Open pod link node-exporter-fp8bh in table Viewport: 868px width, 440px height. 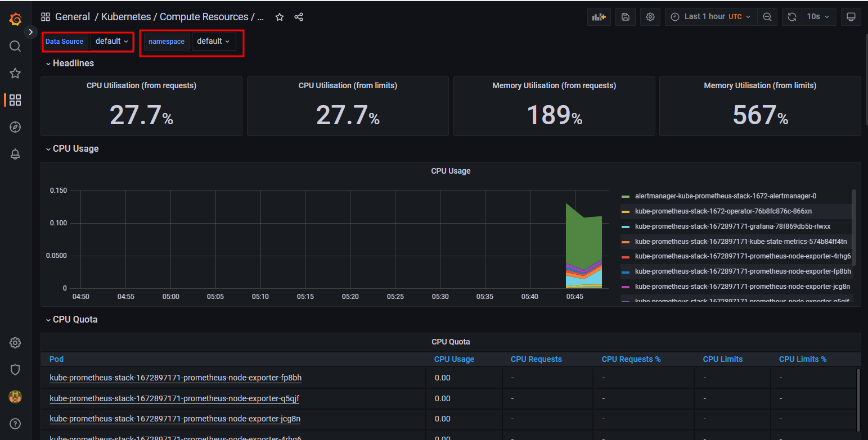click(176, 378)
